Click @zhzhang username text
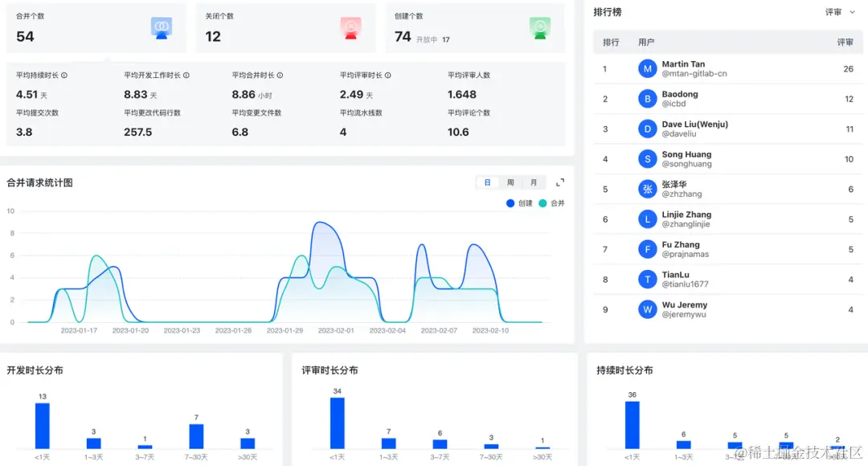The image size is (868, 466). tap(682, 194)
